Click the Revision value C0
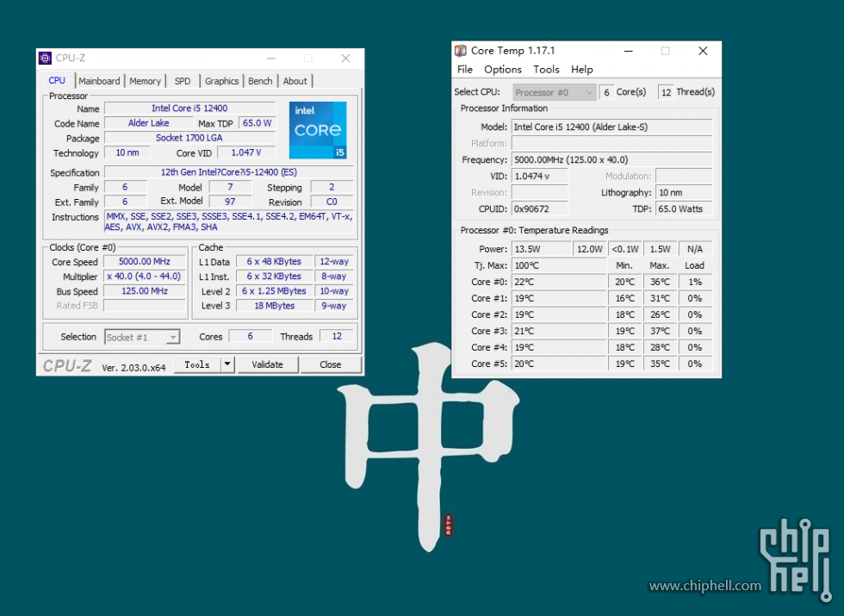Screen dimensions: 844x616 332,202
